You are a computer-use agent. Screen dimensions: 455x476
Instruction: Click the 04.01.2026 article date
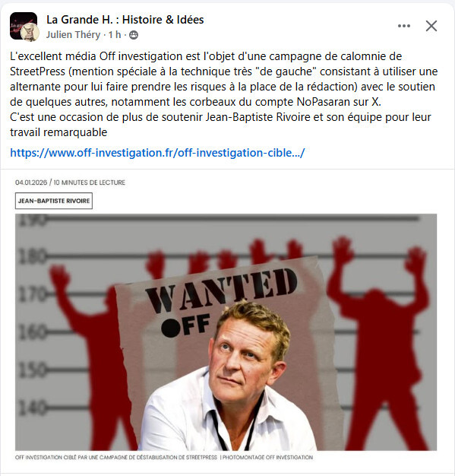31,182
